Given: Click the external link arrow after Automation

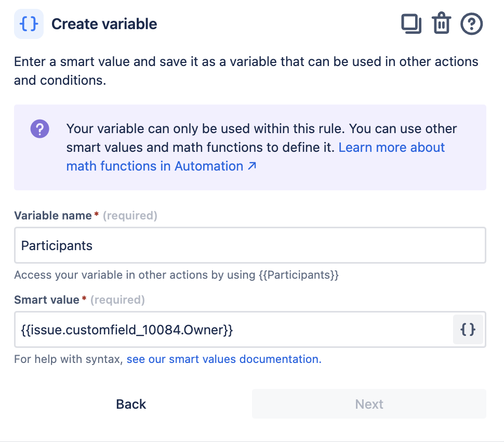Looking at the screenshot, I should coord(252,166).
